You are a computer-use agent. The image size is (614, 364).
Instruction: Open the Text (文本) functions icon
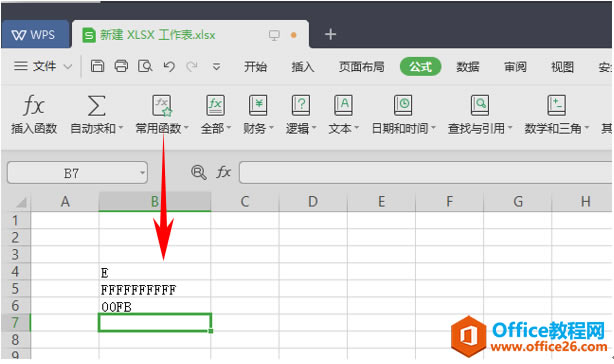343,105
